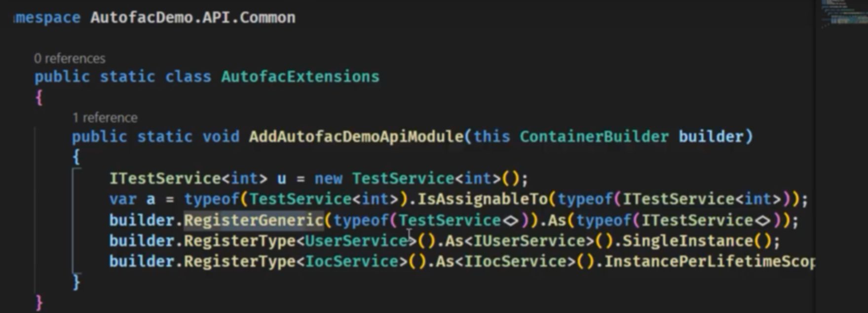Open the '1 reference' code lens link
This screenshot has height=313, width=868.
tap(105, 118)
